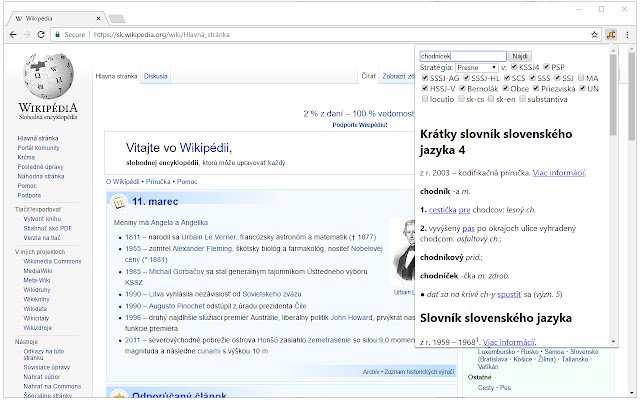Click the search box containing chodnicek
Screen dimensions: 640x400
pyautogui.click(x=463, y=56)
